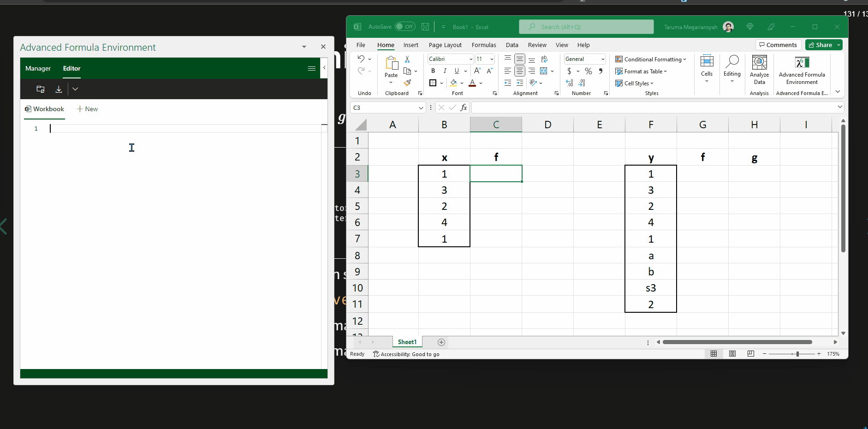Screen dimensions: 868x429
Task: Click inside the Name Box showing C3
Action: 383,107
